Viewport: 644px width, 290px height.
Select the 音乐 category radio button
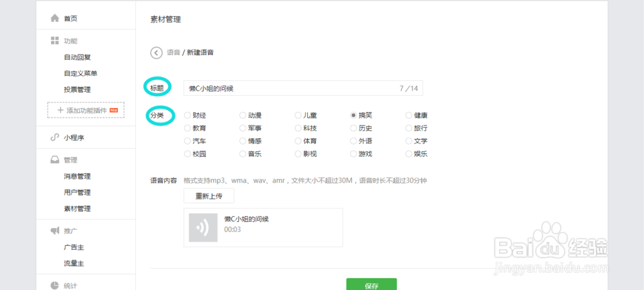tap(242, 154)
